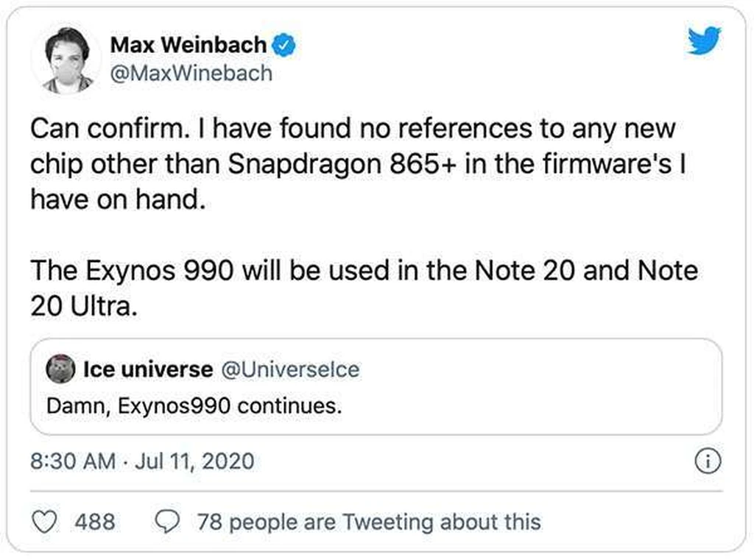The height and width of the screenshot is (560, 754).
Task: Click the @UniverseIce handle
Action: point(290,369)
